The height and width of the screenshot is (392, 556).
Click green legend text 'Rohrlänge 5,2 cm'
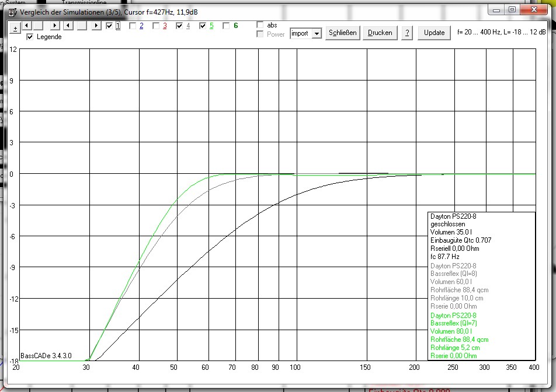(x=455, y=348)
